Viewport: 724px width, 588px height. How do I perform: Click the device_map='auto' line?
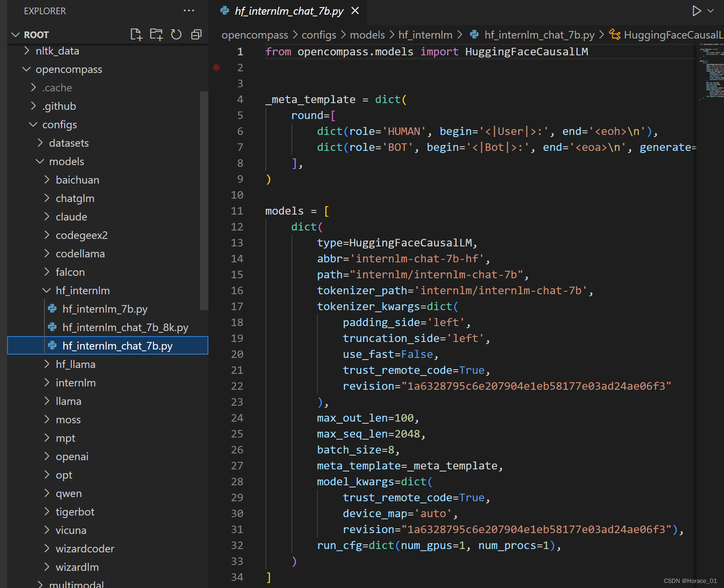[400, 513]
